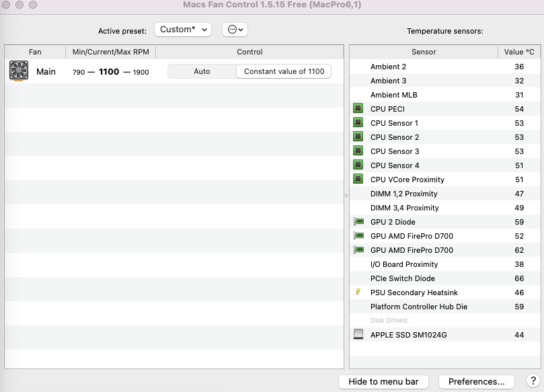The height and width of the screenshot is (392, 544).
Task: Select APPLE SSD SM1024G label
Action: tap(409, 335)
